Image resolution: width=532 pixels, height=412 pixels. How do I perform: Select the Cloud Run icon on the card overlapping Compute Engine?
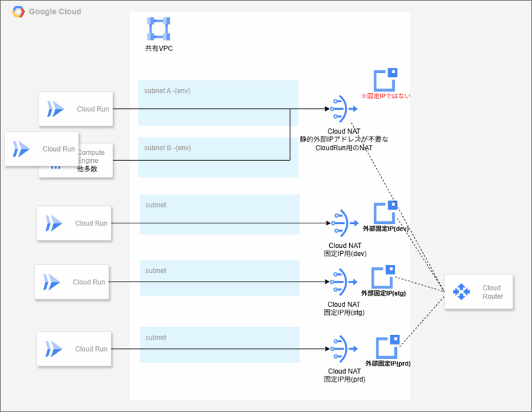[x=21, y=149]
